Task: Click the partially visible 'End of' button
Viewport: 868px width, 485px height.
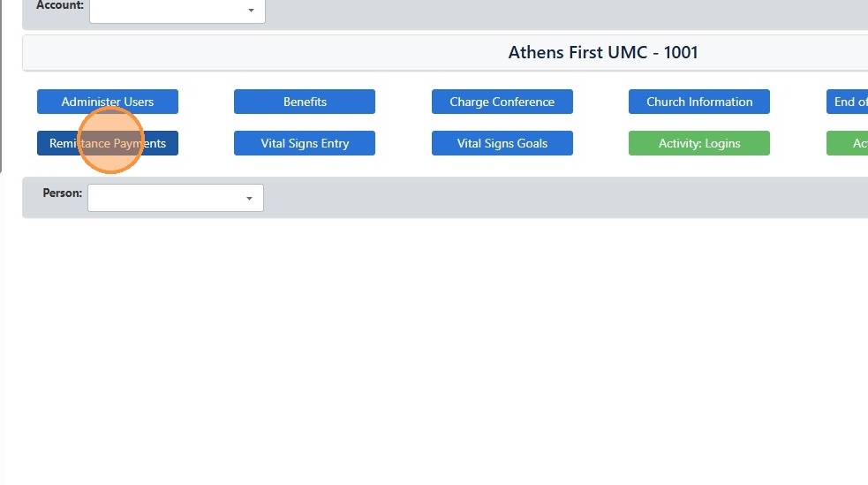Action: pyautogui.click(x=848, y=102)
